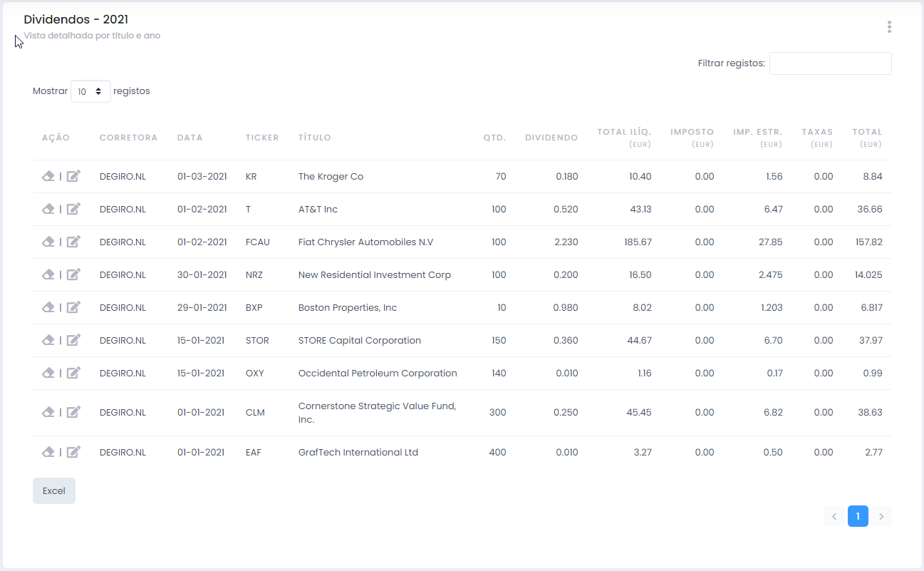This screenshot has width=924, height=571.
Task: Click the next page arrow
Action: point(881,516)
